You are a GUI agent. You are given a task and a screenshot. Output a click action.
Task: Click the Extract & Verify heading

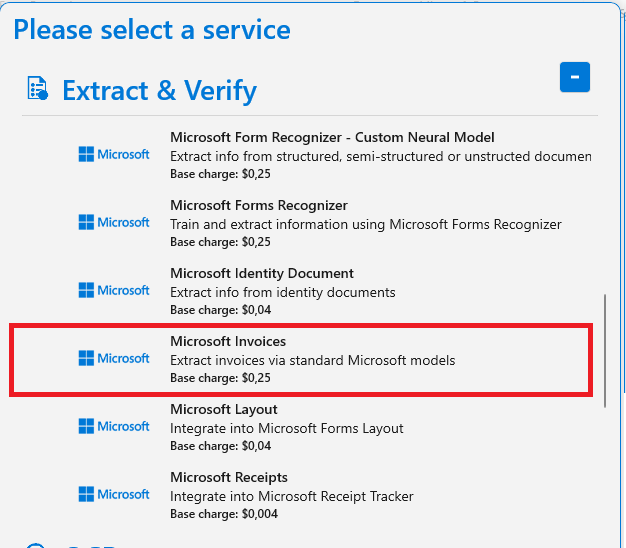click(x=159, y=90)
